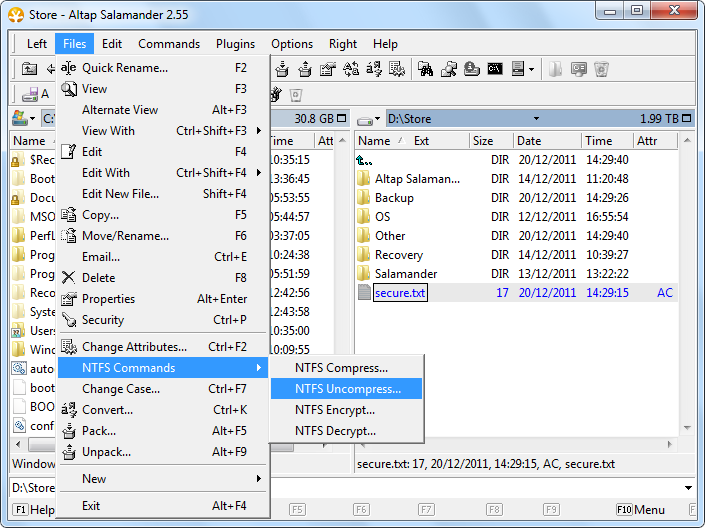
Task: Open the Plugins menu
Action: click(x=235, y=44)
